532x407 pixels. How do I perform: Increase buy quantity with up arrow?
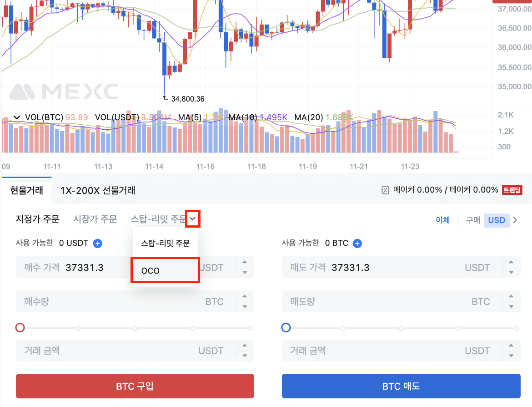tap(245, 296)
